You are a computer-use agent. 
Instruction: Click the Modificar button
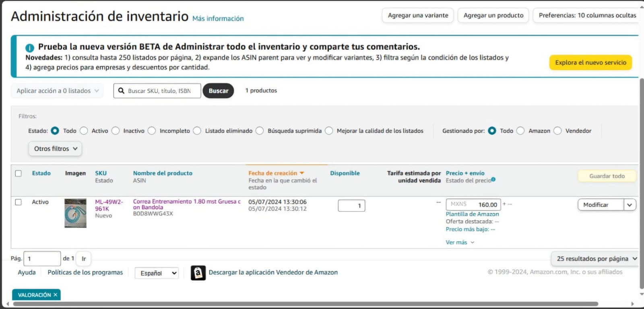(601, 205)
